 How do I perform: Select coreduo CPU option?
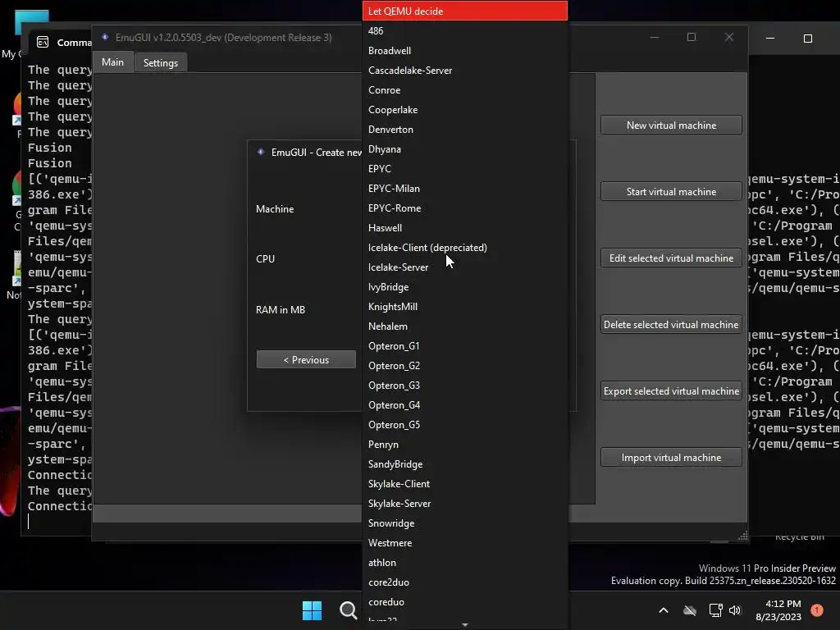[x=464, y=602]
